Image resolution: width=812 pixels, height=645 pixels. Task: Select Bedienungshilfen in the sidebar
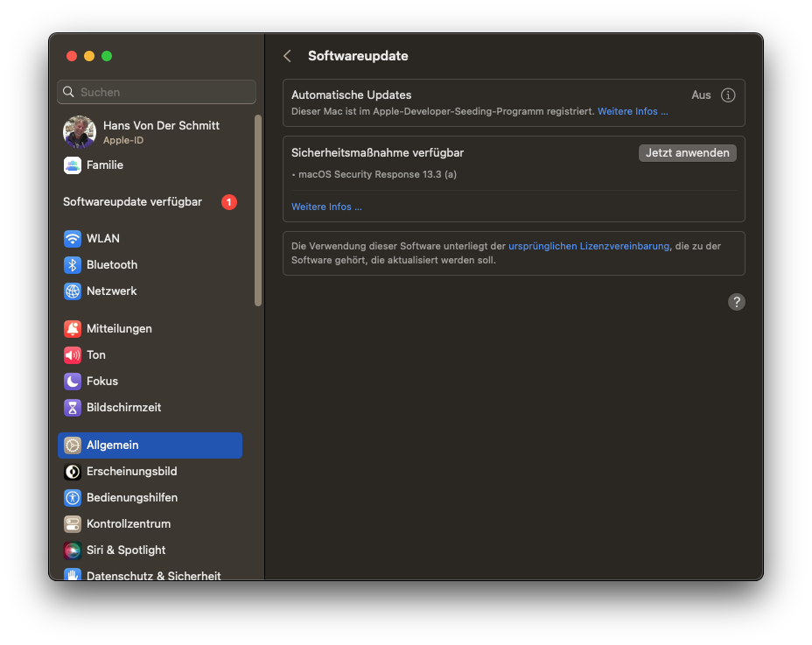(x=131, y=498)
